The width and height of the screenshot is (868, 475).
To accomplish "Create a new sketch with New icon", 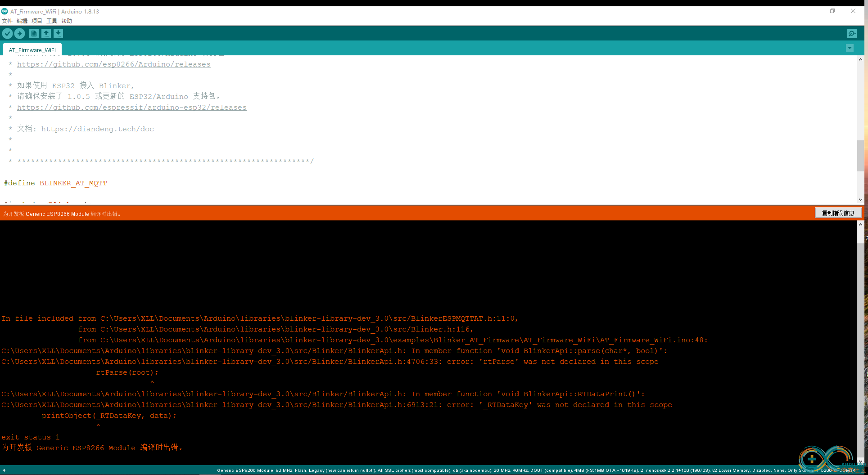I will (34, 33).
